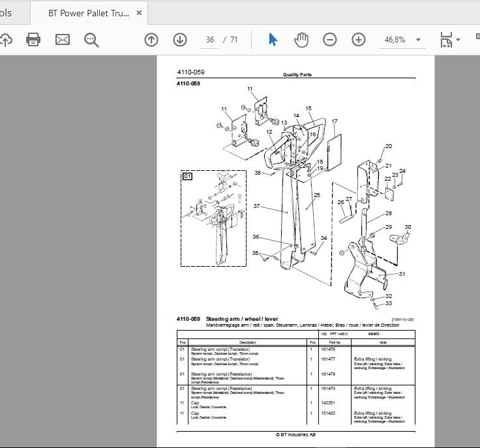Go to the next page with the down arrow
The height and width of the screenshot is (448, 480).
180,40
